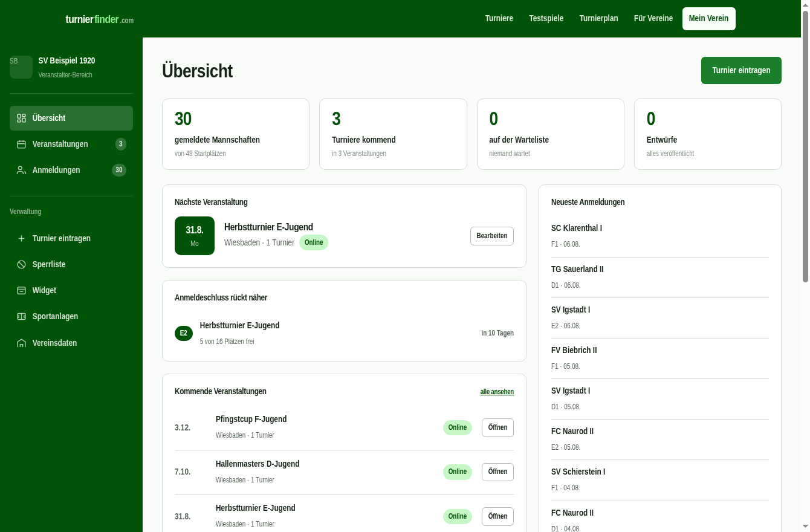The height and width of the screenshot is (532, 810).
Task: Select SV Schierstein I registration entry
Action: coord(660,479)
